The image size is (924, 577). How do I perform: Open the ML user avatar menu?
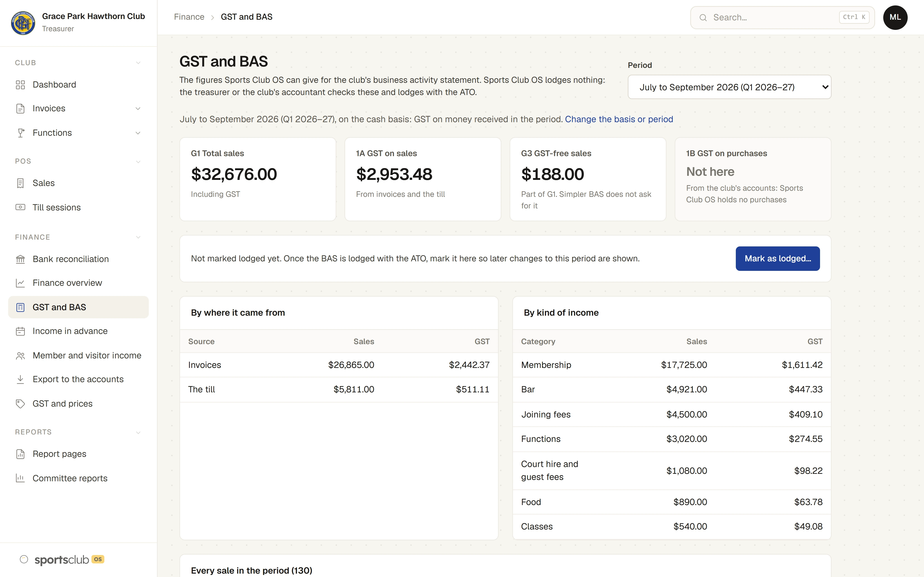point(895,18)
